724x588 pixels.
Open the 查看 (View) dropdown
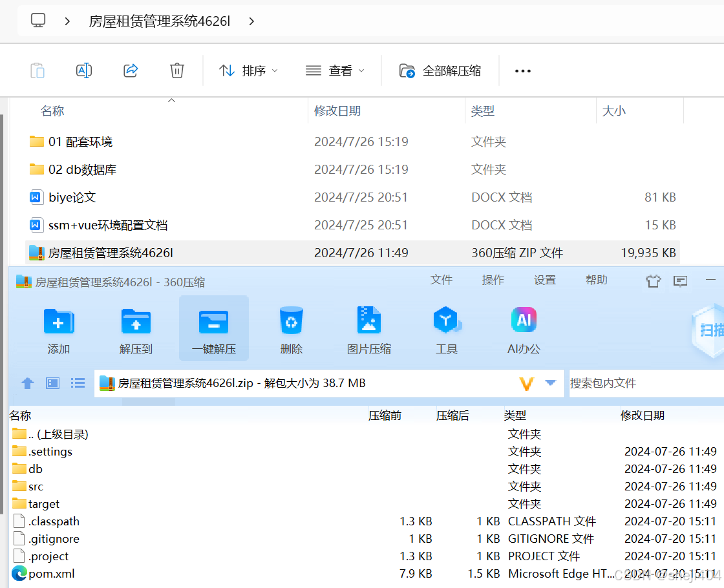click(335, 71)
